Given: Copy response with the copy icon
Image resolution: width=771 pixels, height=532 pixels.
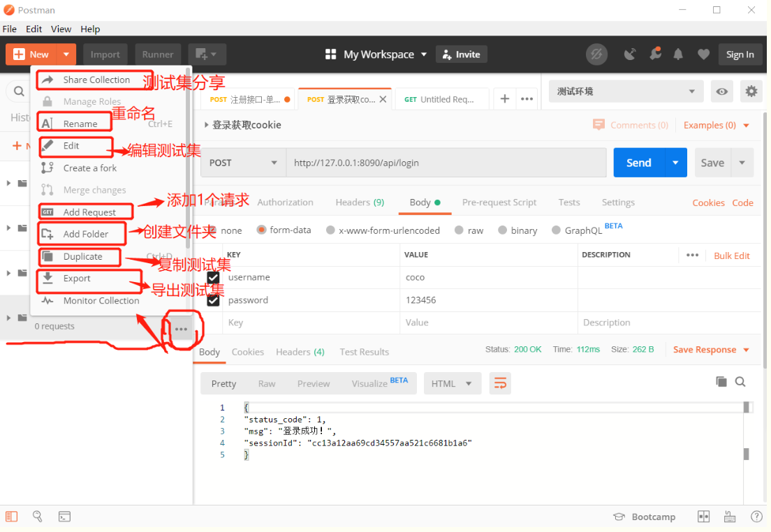Looking at the screenshot, I should [x=721, y=381].
